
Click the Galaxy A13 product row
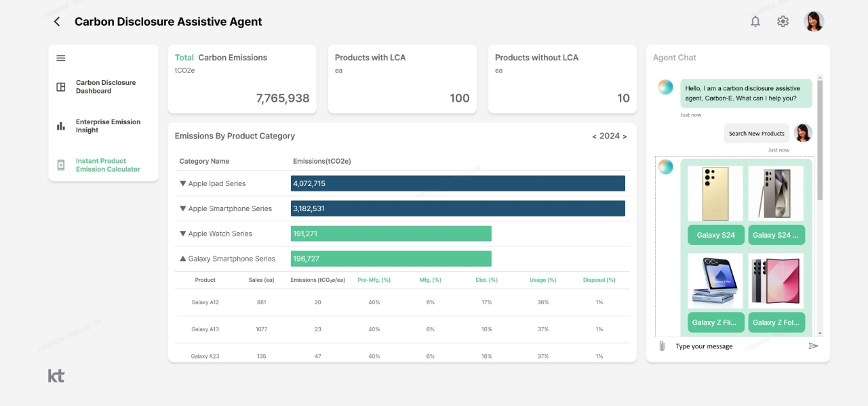(x=402, y=329)
